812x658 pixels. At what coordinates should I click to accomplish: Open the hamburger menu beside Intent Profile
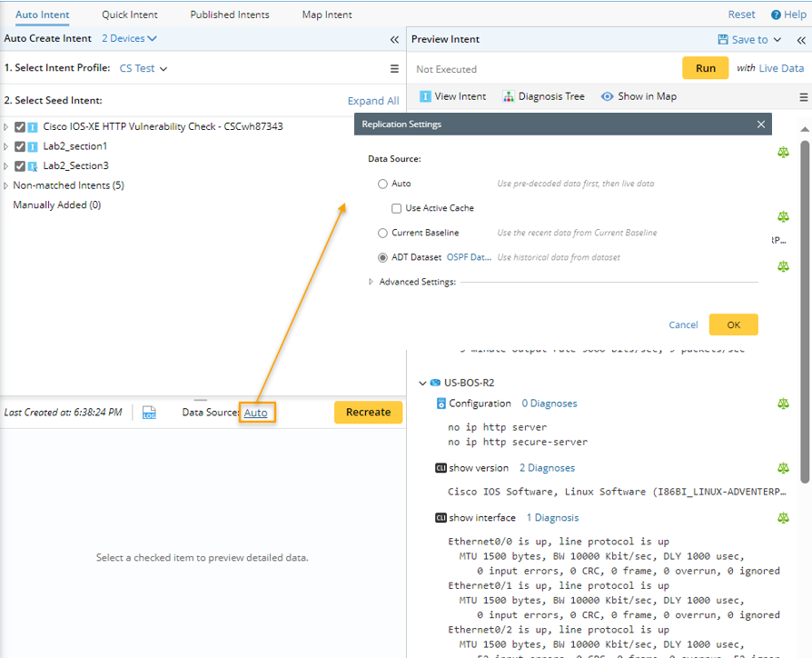[x=394, y=68]
